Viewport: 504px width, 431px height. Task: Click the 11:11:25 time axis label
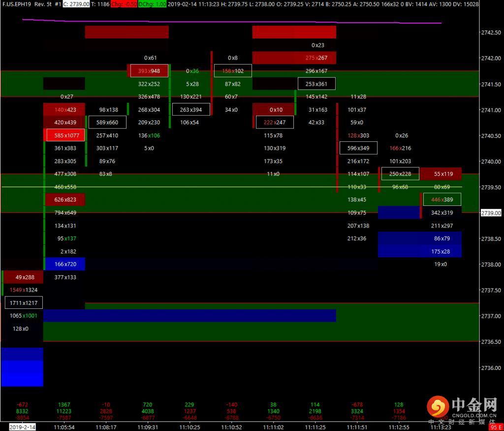pos(315,427)
